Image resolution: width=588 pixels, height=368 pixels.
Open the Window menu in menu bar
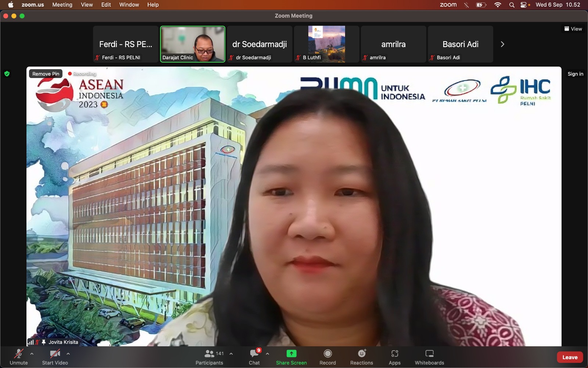(x=129, y=5)
